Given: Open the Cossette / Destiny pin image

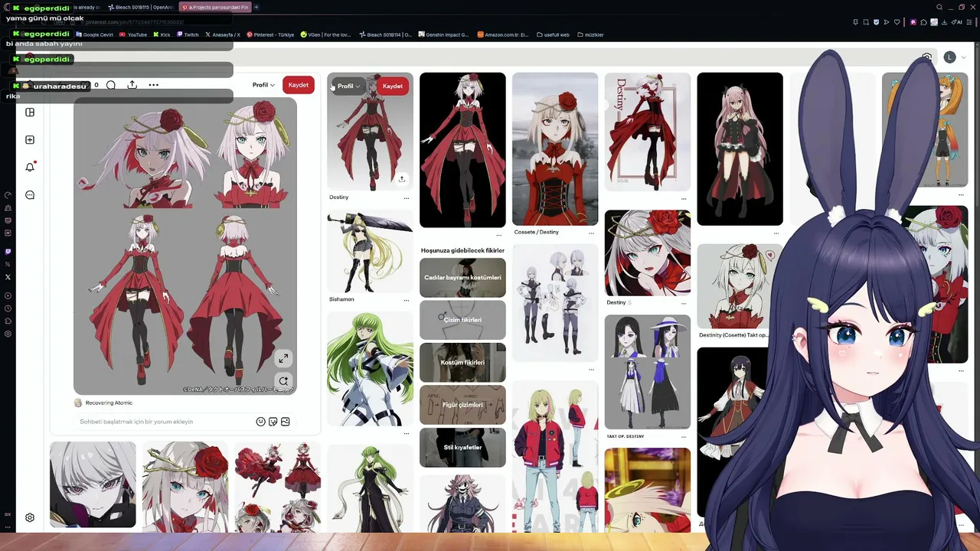Looking at the screenshot, I should coord(555,149).
